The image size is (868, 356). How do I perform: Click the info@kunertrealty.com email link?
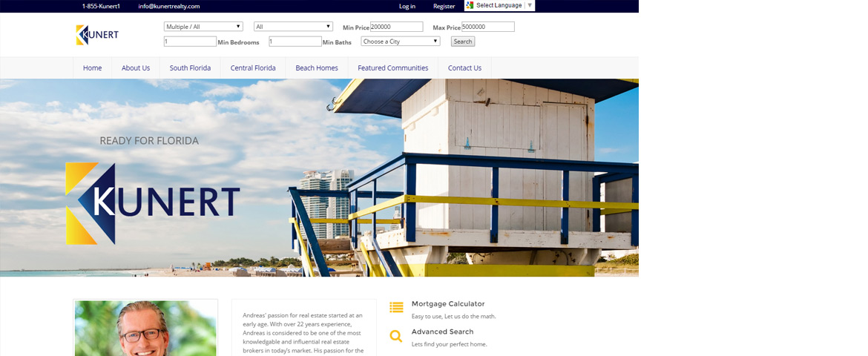point(169,6)
